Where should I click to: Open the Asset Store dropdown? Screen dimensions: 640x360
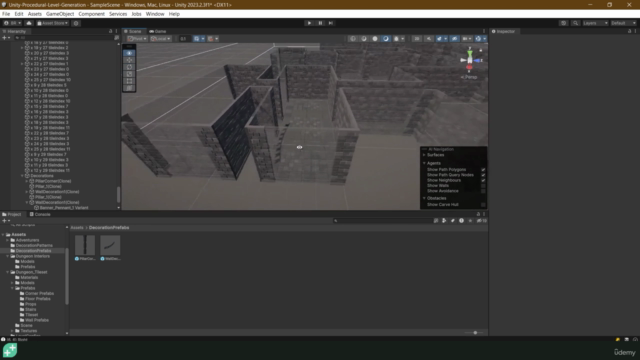(x=53, y=23)
